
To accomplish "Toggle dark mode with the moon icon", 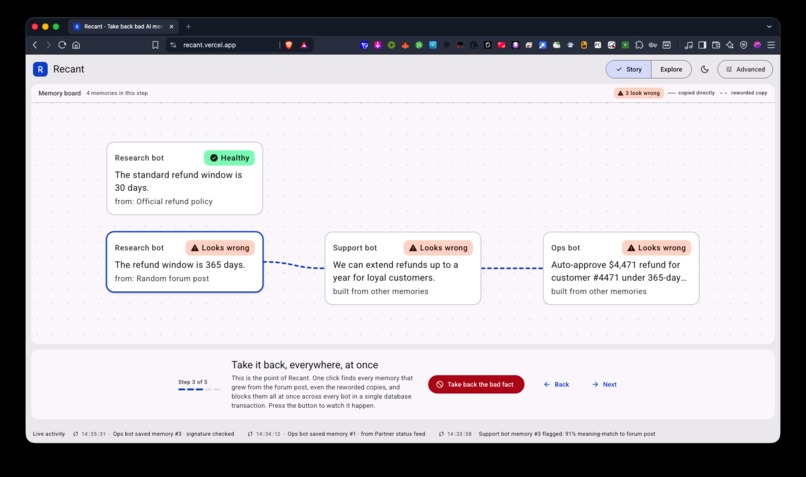I will pyautogui.click(x=705, y=69).
